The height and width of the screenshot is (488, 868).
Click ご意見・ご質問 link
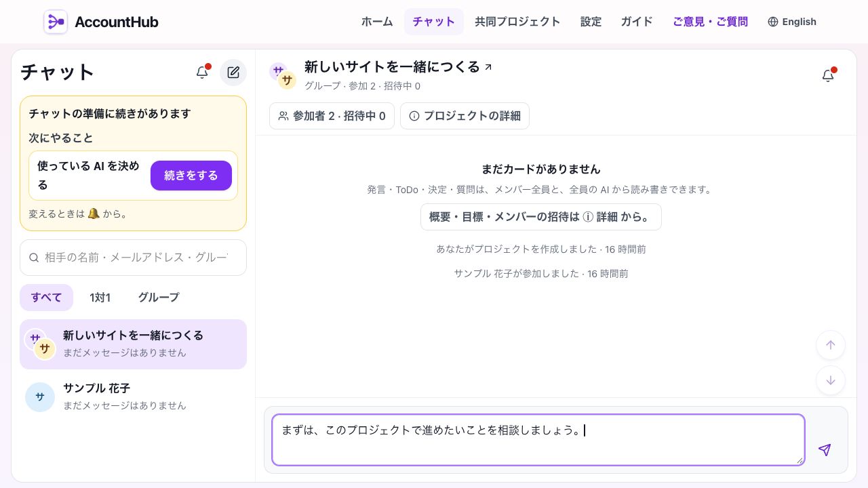point(710,22)
